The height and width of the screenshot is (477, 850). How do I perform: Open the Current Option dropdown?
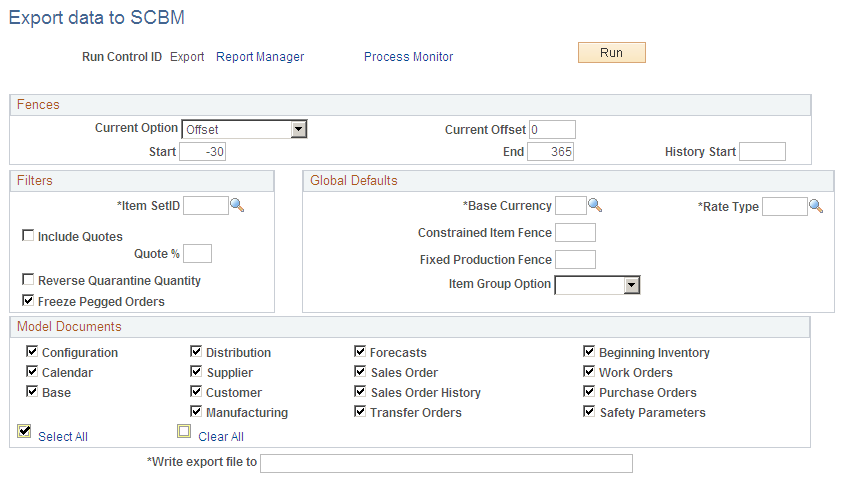(244, 129)
